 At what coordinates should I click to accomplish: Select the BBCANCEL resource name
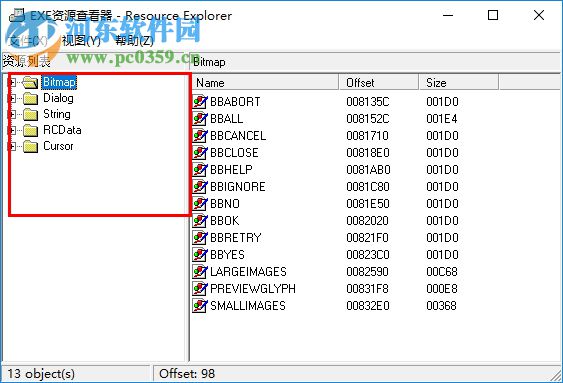click(238, 136)
